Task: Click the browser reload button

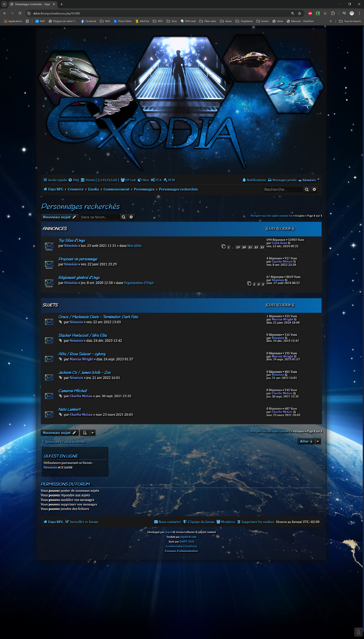Action: (20, 13)
